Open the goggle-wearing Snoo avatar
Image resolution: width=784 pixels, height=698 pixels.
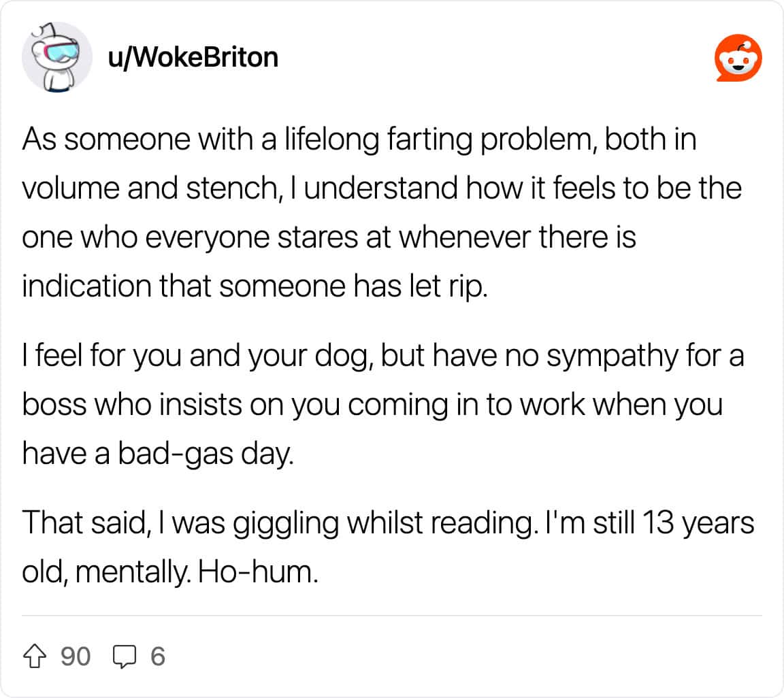(57, 57)
